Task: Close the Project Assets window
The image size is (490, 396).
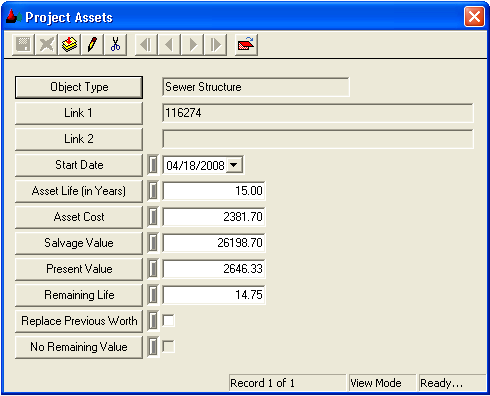Action: coord(474,16)
